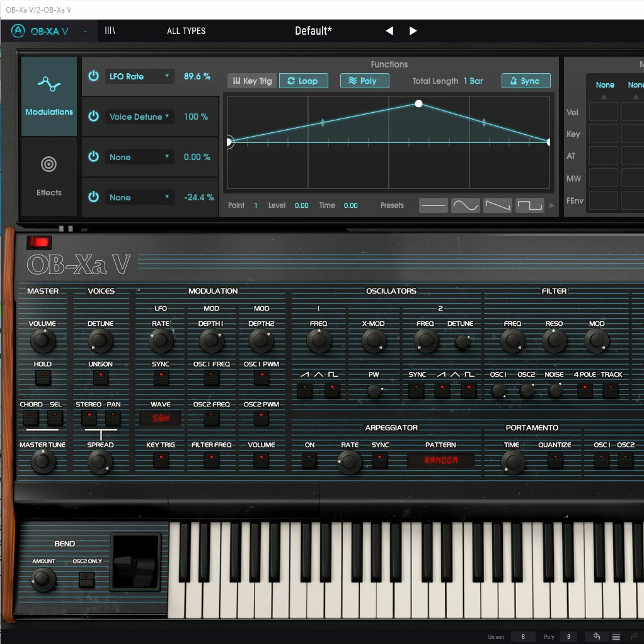The height and width of the screenshot is (644, 644).
Task: Click the Master Volume knob
Action: point(42,341)
